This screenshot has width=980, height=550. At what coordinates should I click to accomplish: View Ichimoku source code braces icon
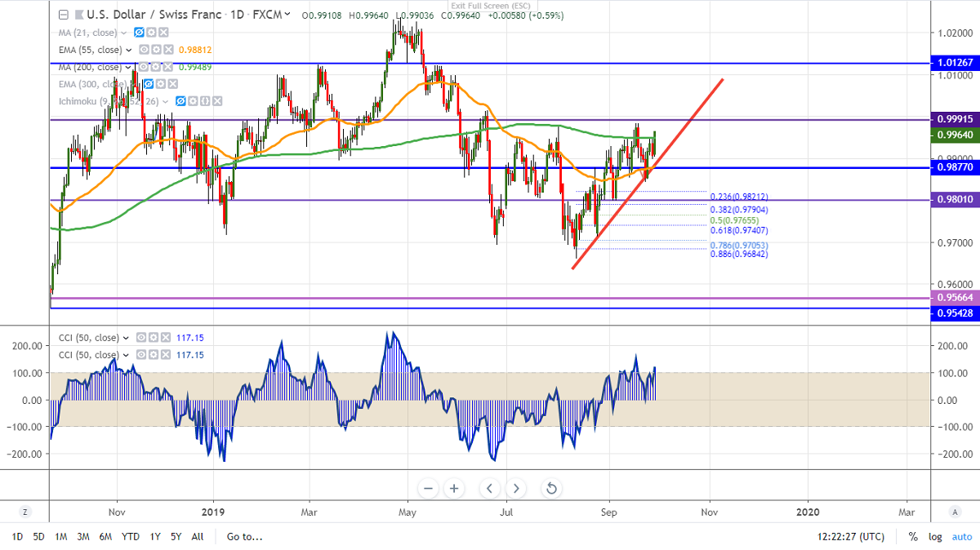click(x=205, y=101)
